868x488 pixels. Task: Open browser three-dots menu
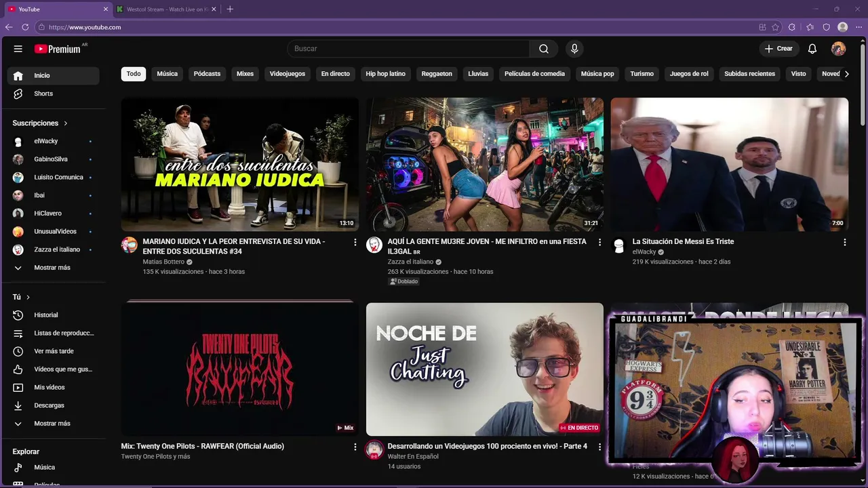point(859,27)
